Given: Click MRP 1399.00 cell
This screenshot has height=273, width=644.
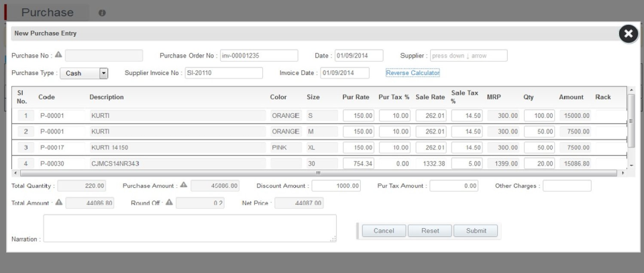Looking at the screenshot, I should click(x=503, y=164).
